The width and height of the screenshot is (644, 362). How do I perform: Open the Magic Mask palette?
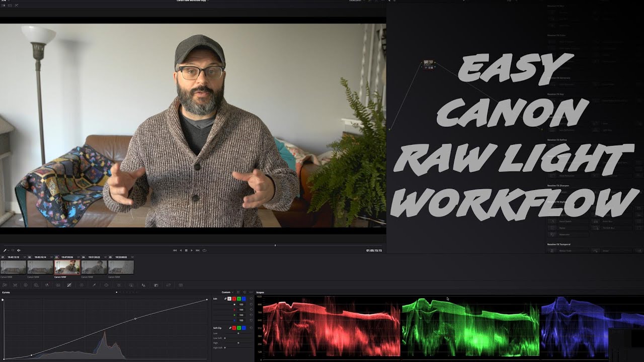click(131, 285)
